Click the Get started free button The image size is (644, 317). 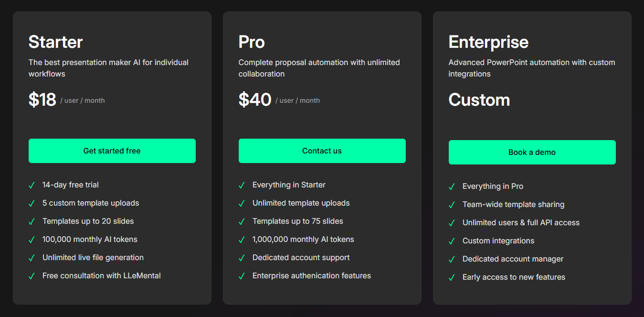[x=112, y=151]
